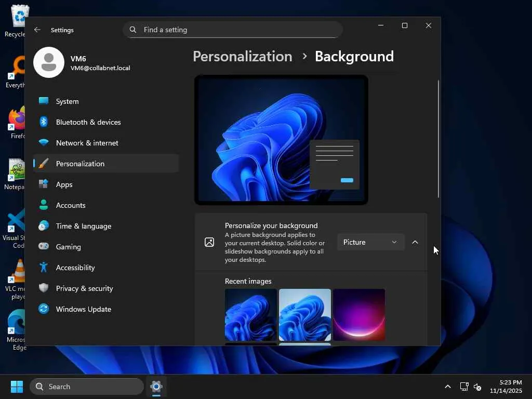The image size is (532, 399).
Task: Choose the purple glow wallpaper thumbnail
Action: pos(359,315)
